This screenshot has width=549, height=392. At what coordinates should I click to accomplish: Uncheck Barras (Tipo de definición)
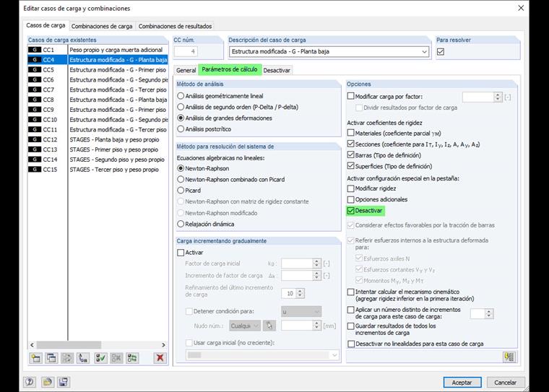[x=351, y=155]
